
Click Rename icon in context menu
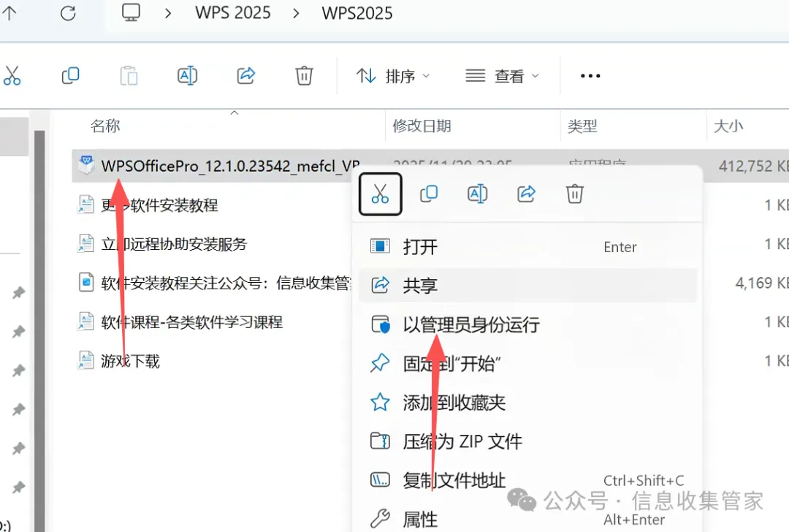pos(477,194)
